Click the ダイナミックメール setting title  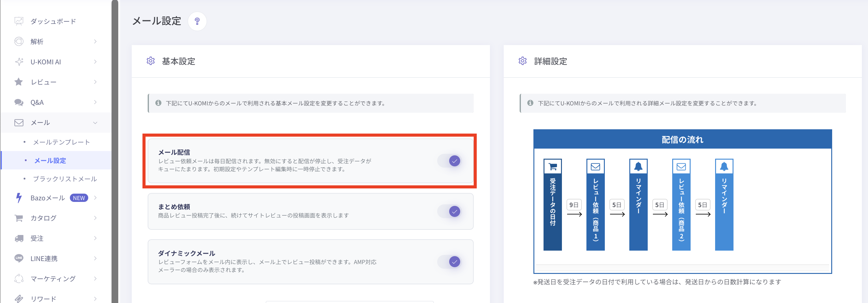click(x=187, y=253)
